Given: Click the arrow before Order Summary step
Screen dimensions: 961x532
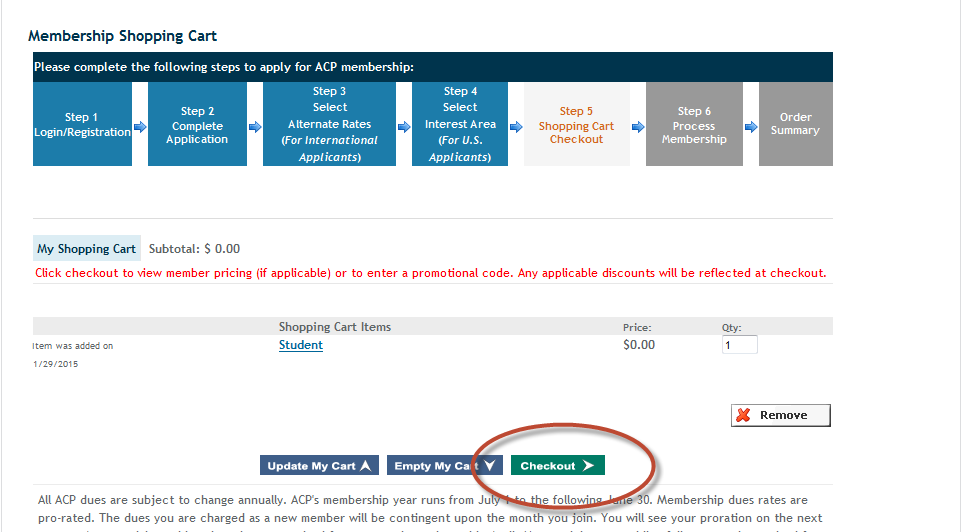Looking at the screenshot, I should point(751,127).
